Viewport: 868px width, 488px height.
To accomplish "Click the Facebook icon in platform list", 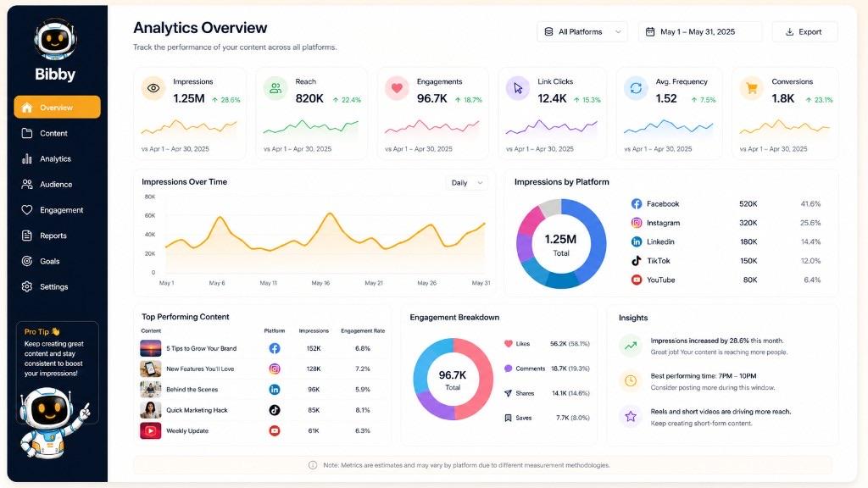I will 637,203.
